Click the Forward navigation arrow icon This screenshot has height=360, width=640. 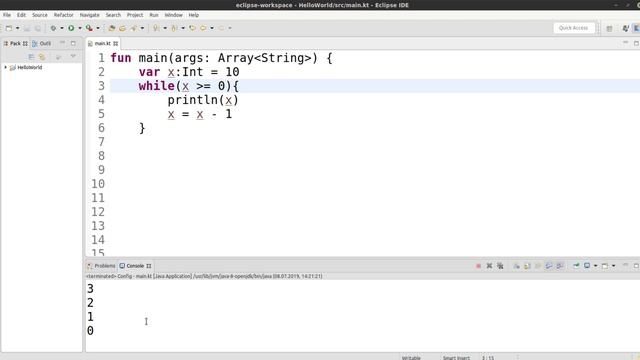click(x=221, y=28)
